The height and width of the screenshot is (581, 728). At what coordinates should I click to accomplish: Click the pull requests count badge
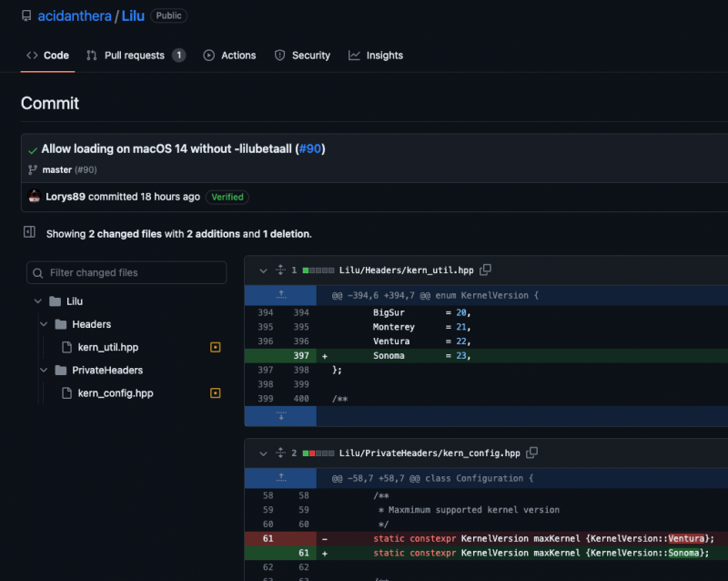[x=178, y=56]
